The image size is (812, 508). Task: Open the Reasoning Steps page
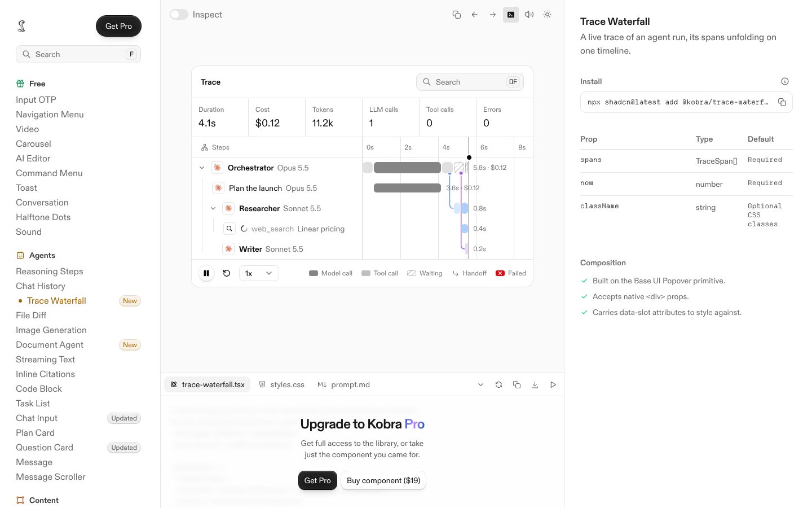[x=50, y=271]
